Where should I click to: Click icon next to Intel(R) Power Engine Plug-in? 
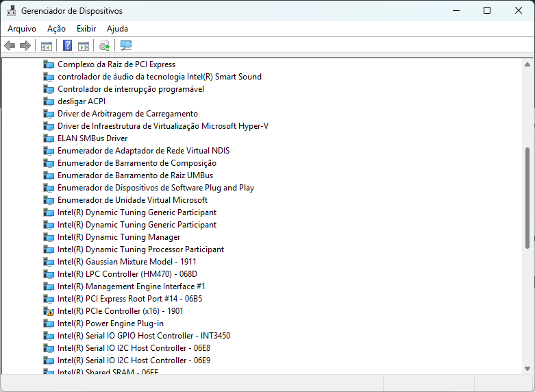[49, 323]
